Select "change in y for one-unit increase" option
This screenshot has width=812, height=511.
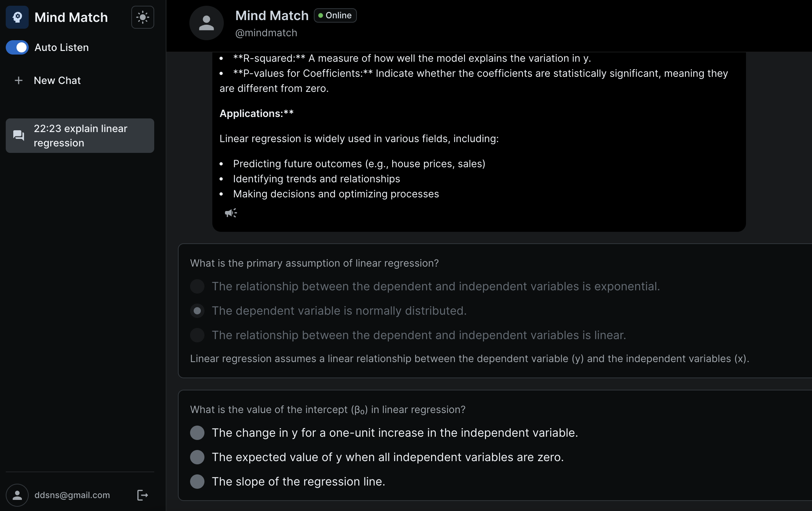[x=197, y=433]
